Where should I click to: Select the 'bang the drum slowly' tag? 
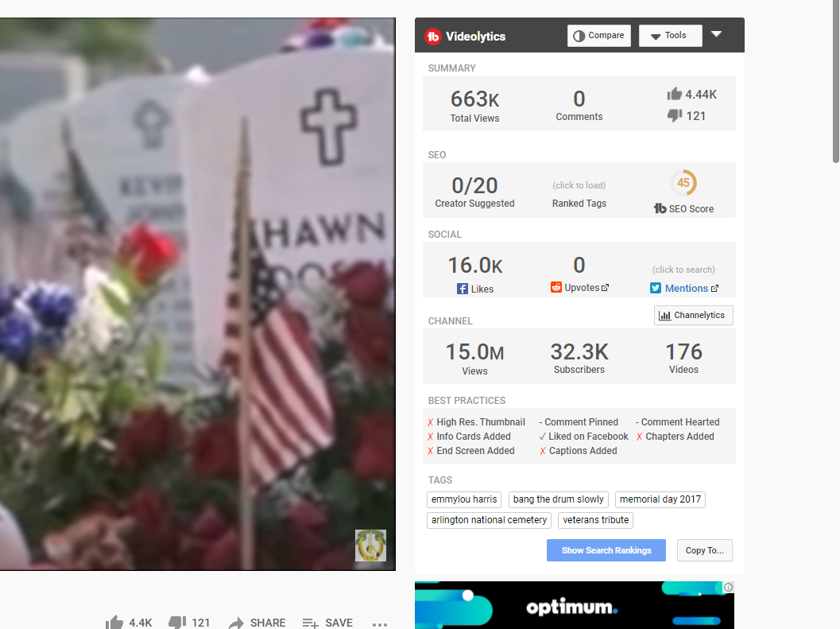click(558, 499)
